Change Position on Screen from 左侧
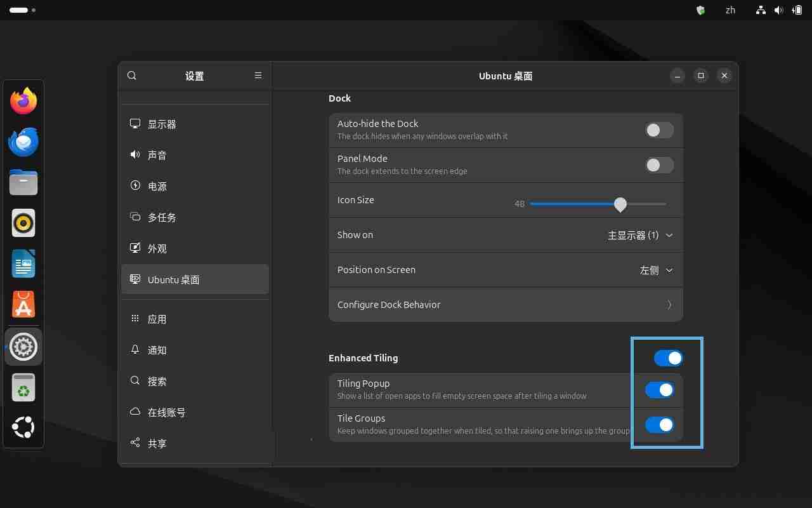812x508 pixels. click(656, 270)
